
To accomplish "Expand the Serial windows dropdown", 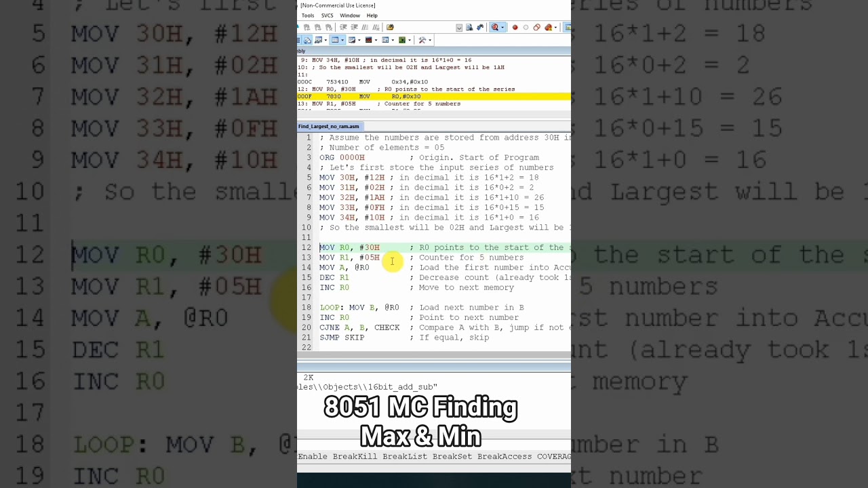I will pos(359,40).
